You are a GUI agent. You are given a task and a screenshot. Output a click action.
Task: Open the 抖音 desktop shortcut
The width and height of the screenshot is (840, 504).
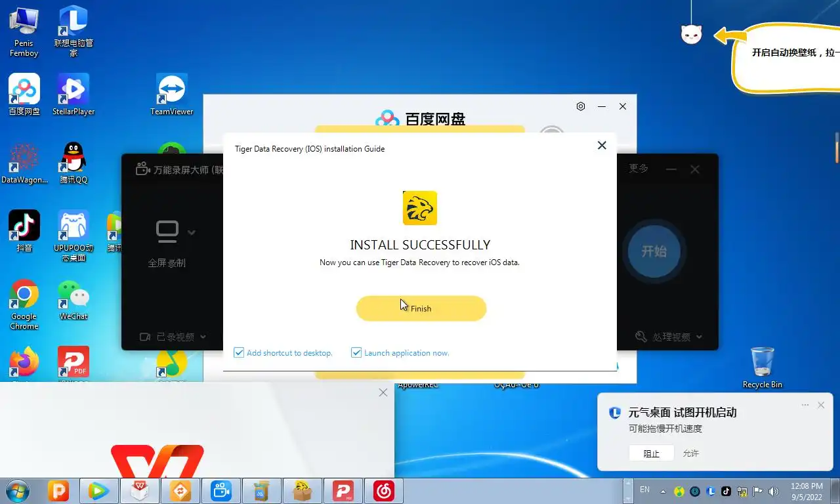point(24,232)
